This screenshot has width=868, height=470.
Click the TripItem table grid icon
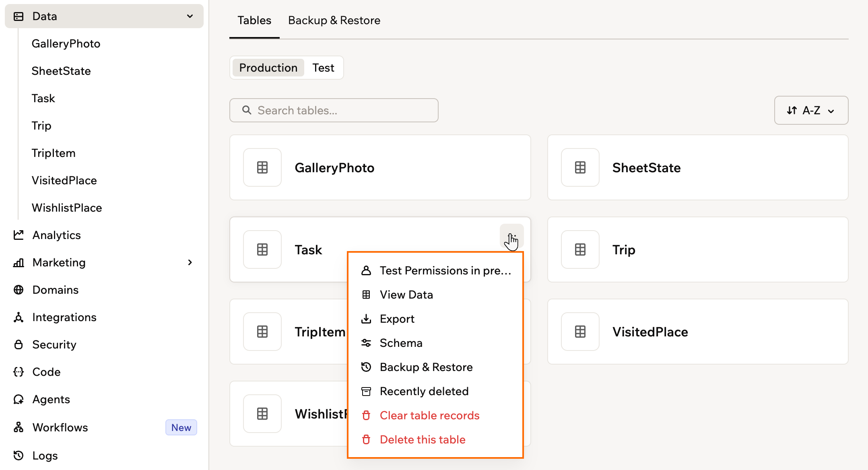(x=262, y=332)
